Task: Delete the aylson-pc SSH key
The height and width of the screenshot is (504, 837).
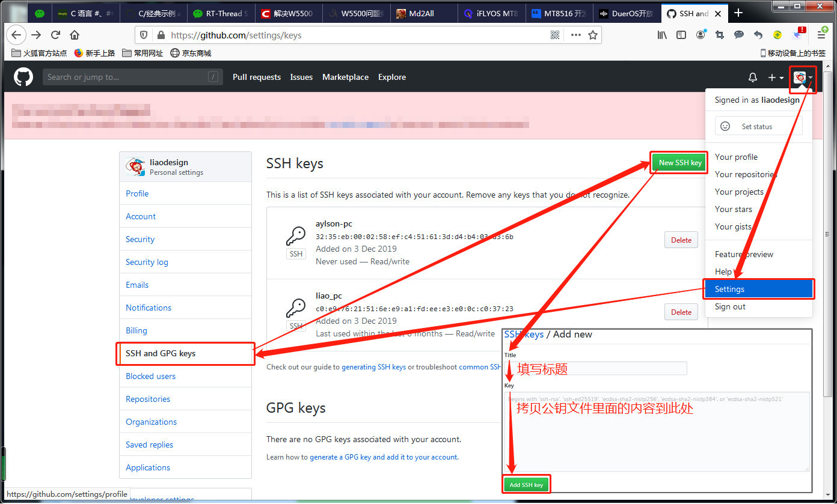Action: coord(681,240)
